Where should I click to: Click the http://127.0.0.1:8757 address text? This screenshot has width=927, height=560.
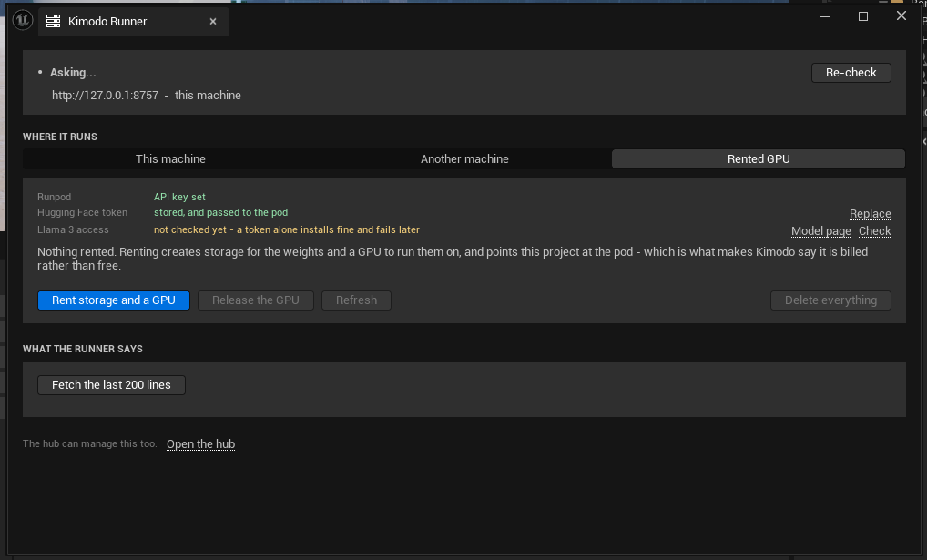106,96
